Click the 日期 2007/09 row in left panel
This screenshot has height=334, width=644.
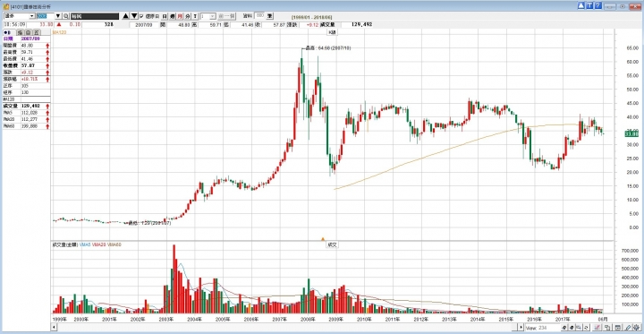tap(26, 39)
